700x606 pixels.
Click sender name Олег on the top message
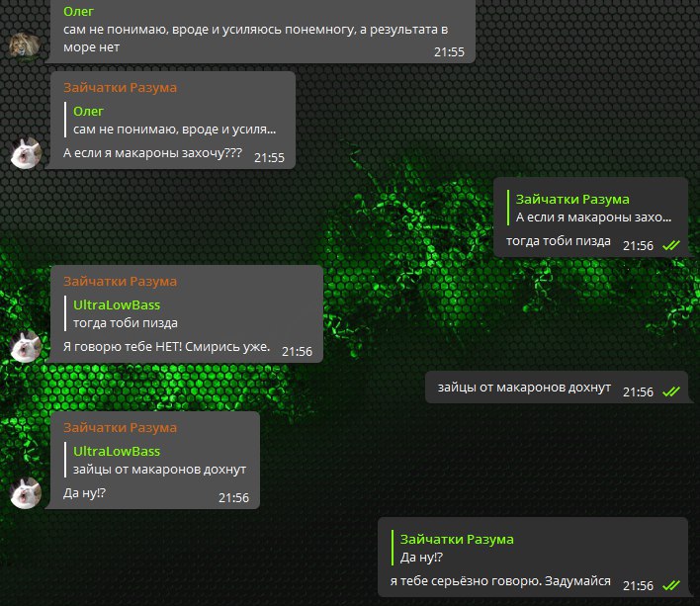pyautogui.click(x=78, y=11)
